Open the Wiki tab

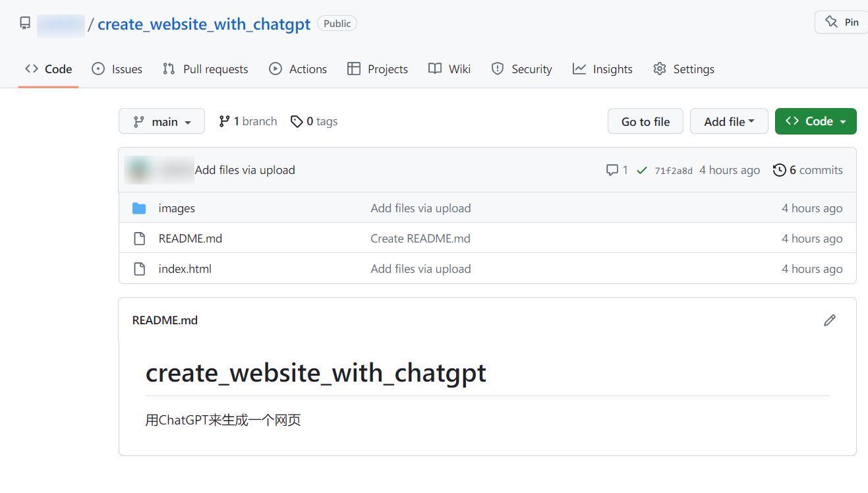tap(449, 69)
